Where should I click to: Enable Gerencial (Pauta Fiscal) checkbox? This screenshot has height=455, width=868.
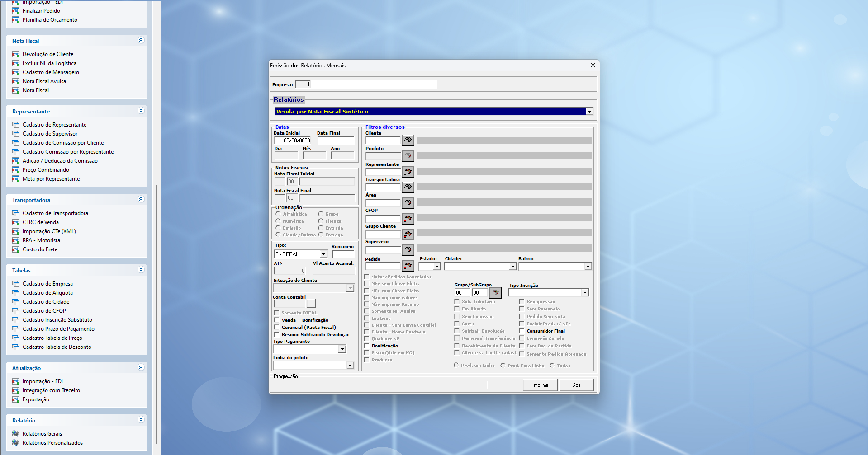[276, 327]
